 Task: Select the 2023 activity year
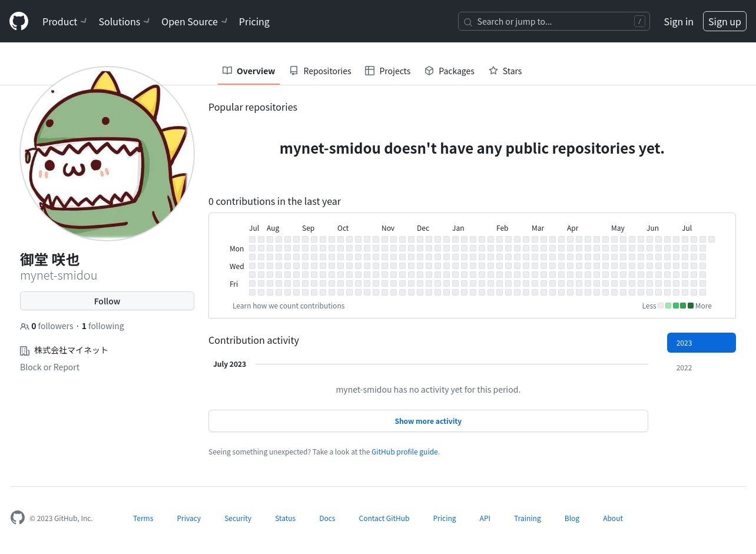[x=701, y=343]
